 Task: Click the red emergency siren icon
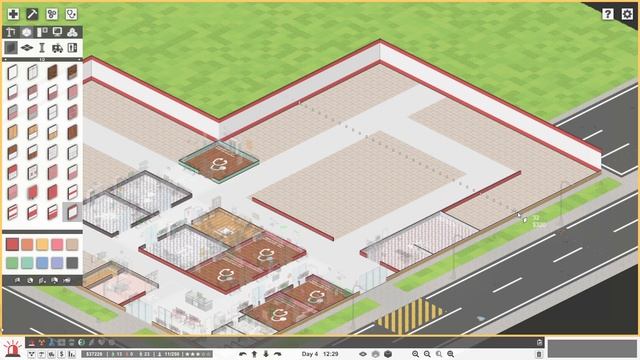pyautogui.click(x=12, y=349)
